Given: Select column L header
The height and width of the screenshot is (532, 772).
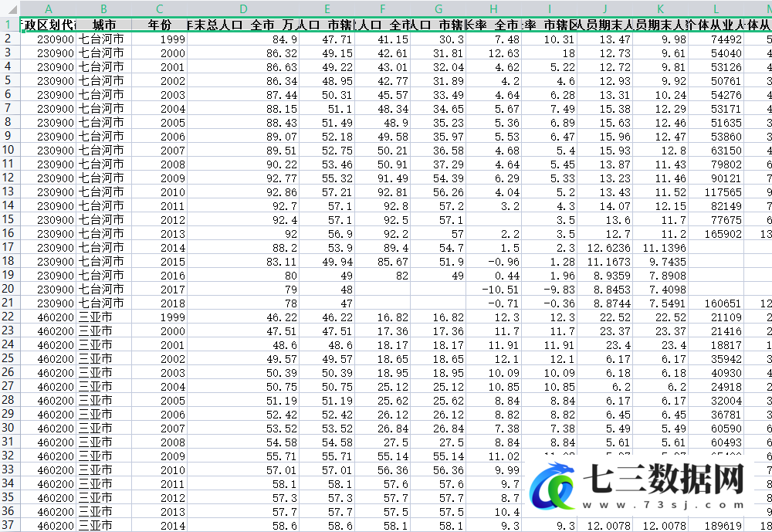Looking at the screenshot, I should coord(716,8).
